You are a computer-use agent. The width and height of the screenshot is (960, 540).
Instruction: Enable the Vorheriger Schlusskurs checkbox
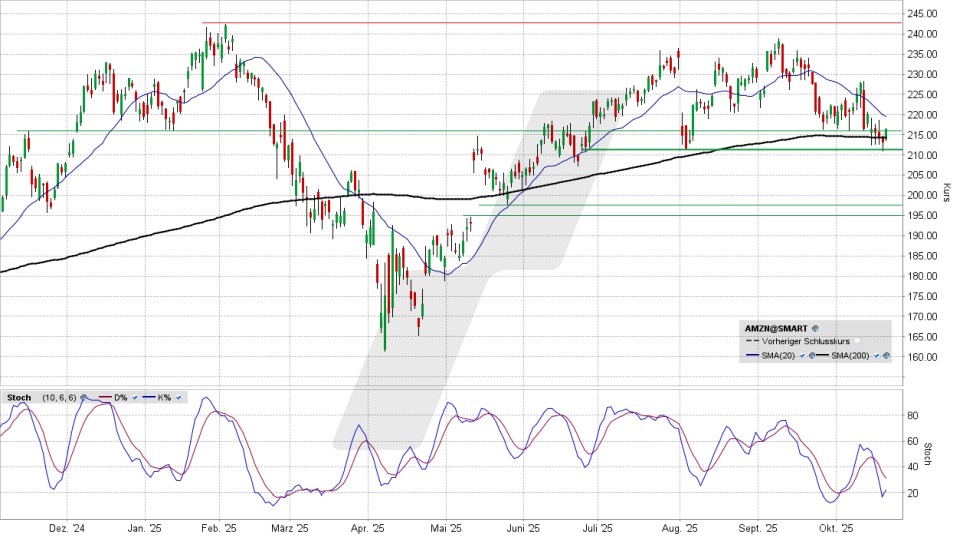point(857,341)
